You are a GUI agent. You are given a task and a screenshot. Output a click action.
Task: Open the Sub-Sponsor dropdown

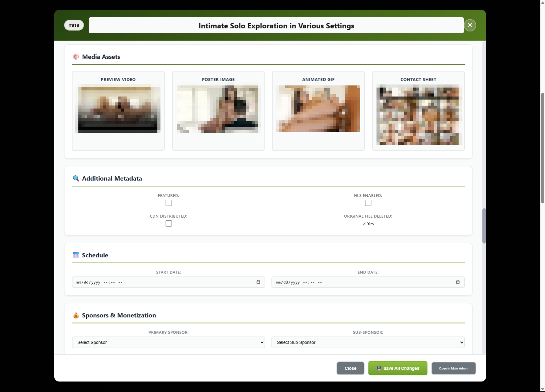368,342
